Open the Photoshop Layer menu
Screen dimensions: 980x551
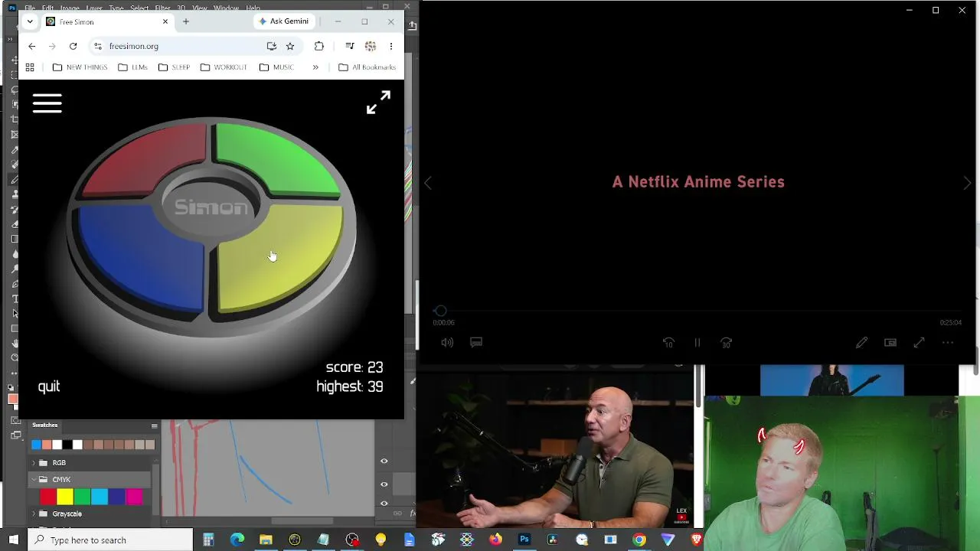click(x=95, y=8)
